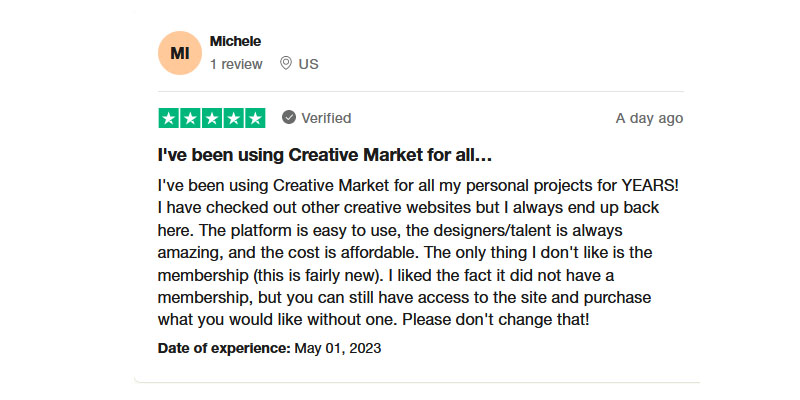This screenshot has width=800, height=400.
Task: Click the US country label
Action: tap(308, 64)
